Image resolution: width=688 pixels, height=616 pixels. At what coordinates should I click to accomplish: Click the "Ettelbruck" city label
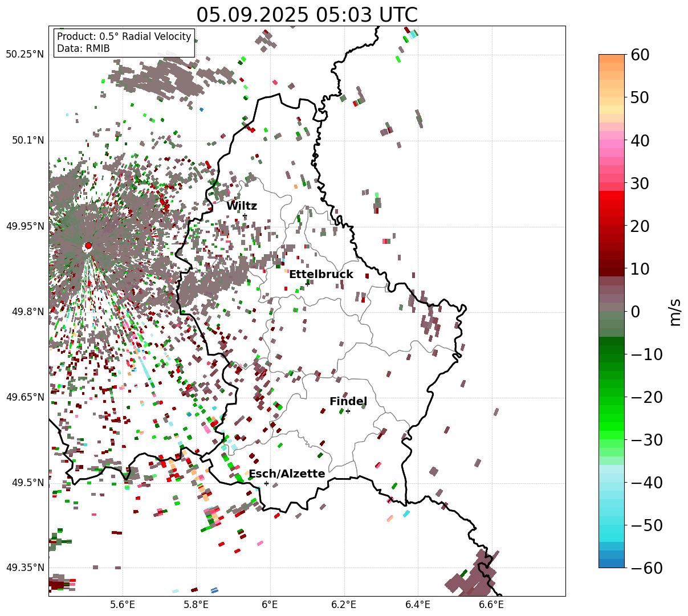point(321,274)
